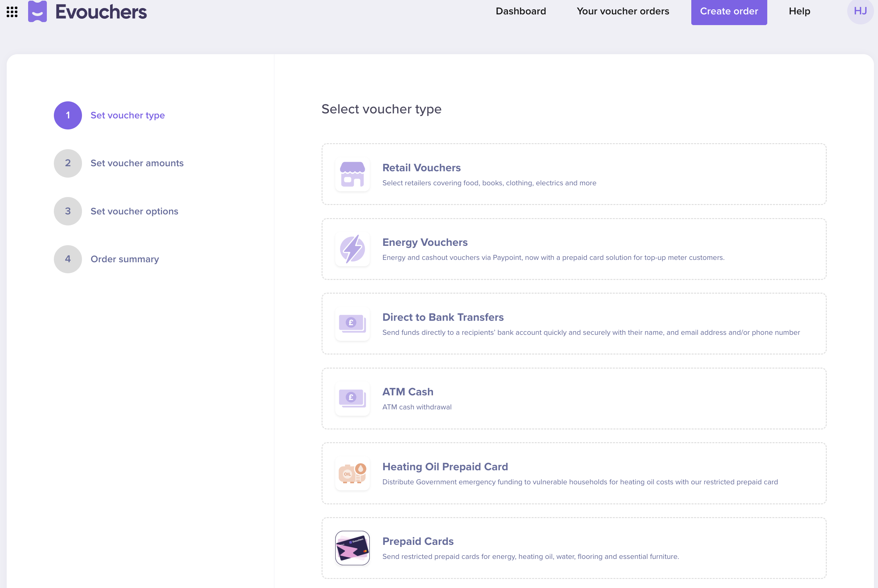Image resolution: width=878 pixels, height=588 pixels.
Task: Click 'Send funds directly to a recipients' description
Action: point(591,332)
